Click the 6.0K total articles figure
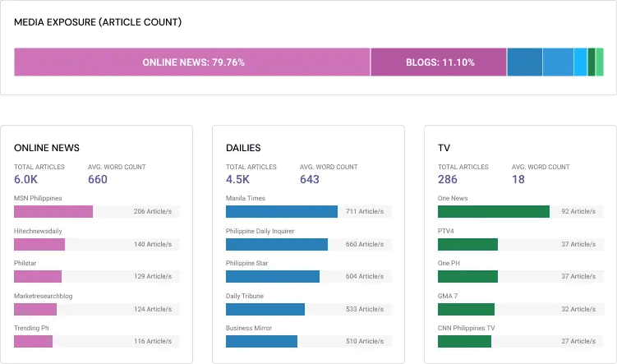This screenshot has height=364, width=617. [x=26, y=179]
